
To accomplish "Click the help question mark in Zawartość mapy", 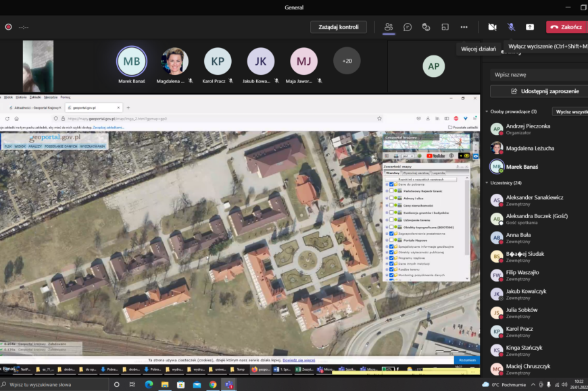I will tap(458, 166).
